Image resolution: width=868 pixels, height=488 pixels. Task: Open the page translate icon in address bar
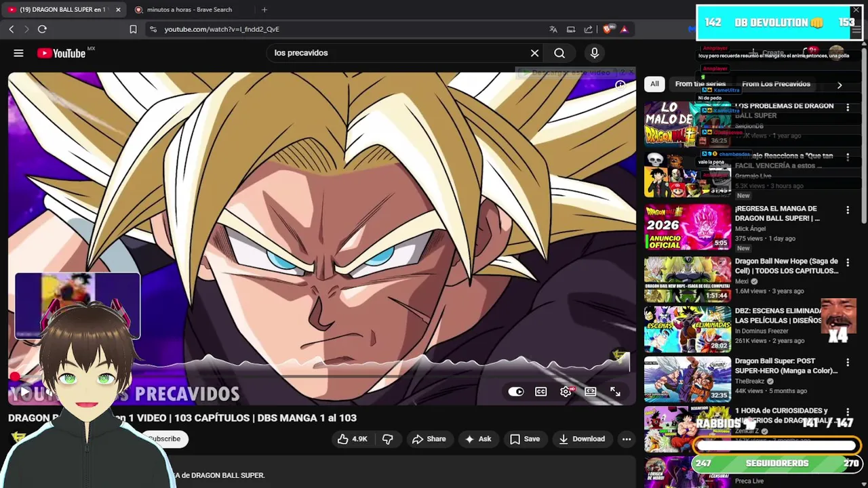tap(553, 29)
